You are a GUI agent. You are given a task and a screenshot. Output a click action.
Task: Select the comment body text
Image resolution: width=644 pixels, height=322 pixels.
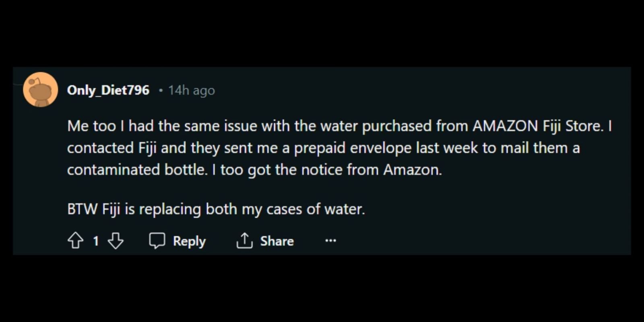(x=282, y=147)
